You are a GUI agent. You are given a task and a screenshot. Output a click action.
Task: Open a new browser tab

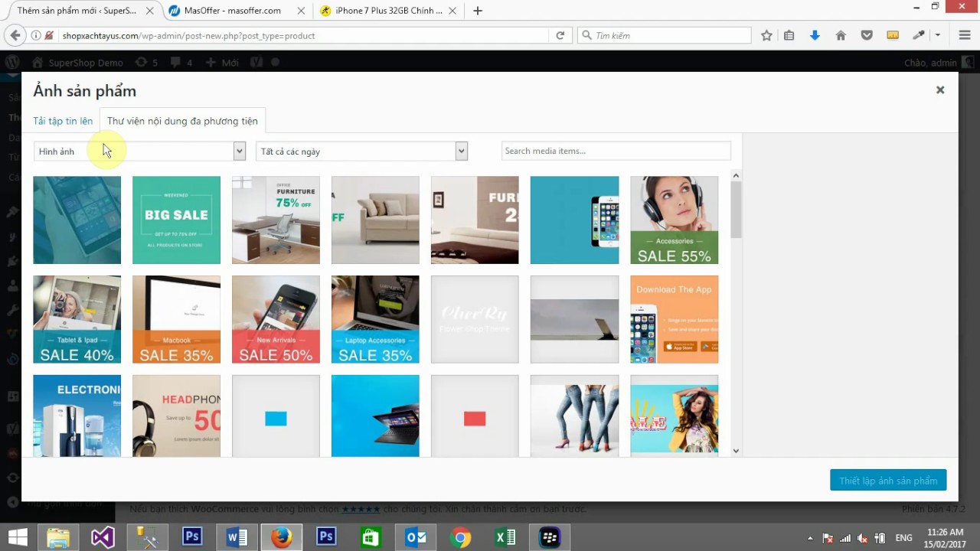click(x=478, y=11)
